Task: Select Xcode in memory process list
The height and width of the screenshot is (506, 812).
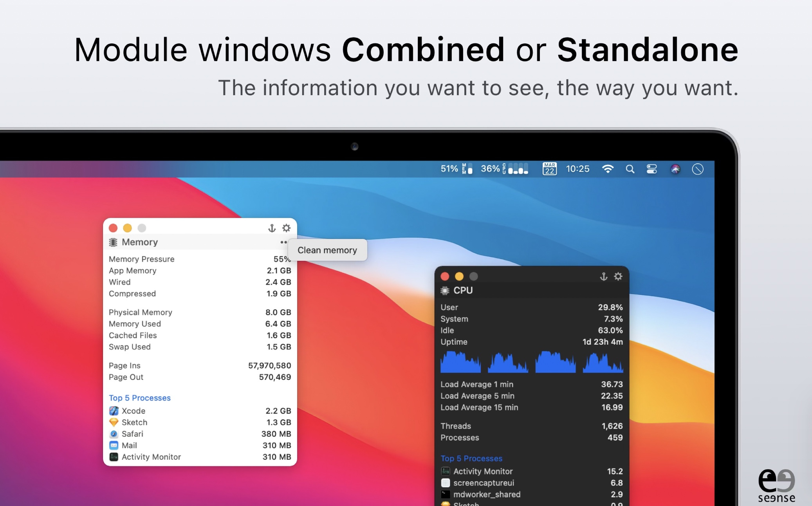Action: [x=134, y=411]
